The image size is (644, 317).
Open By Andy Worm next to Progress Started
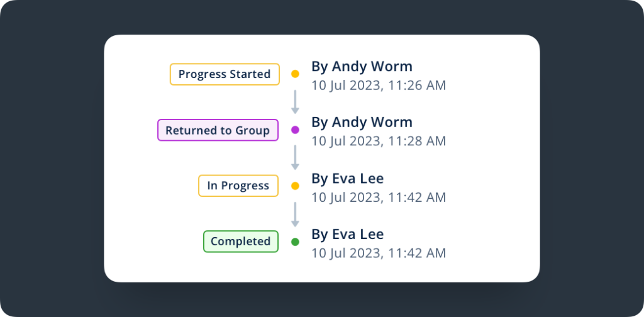(362, 66)
